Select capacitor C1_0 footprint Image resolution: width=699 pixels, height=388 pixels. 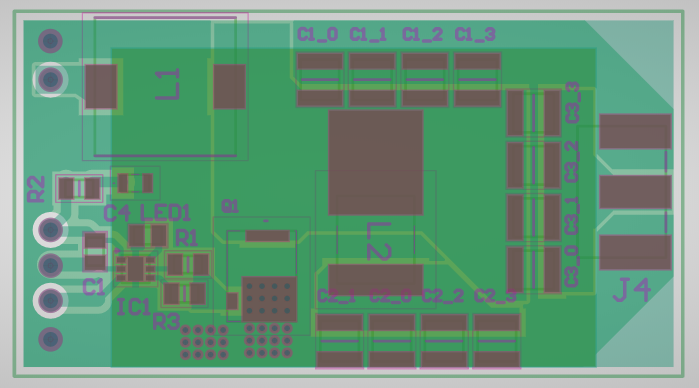(x=320, y=80)
